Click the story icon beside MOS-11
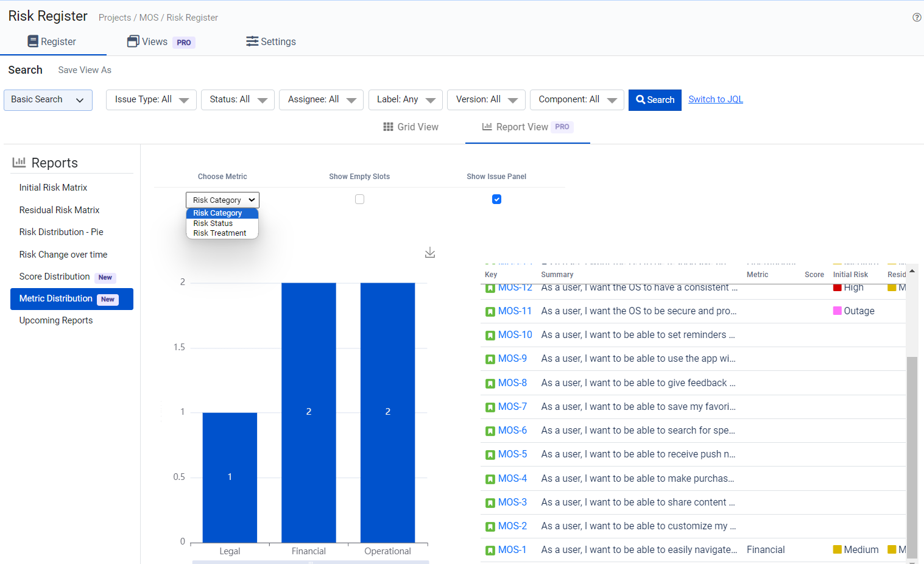924x564 pixels. pos(490,312)
